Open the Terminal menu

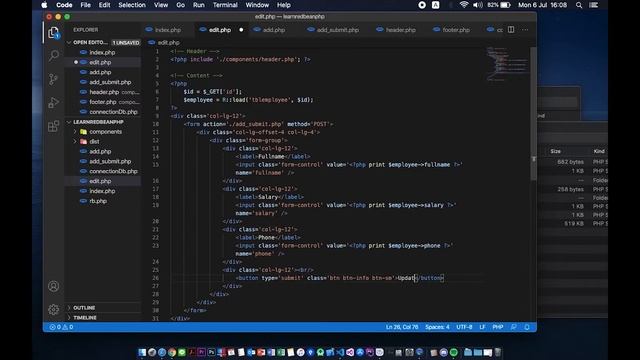(225, 5)
